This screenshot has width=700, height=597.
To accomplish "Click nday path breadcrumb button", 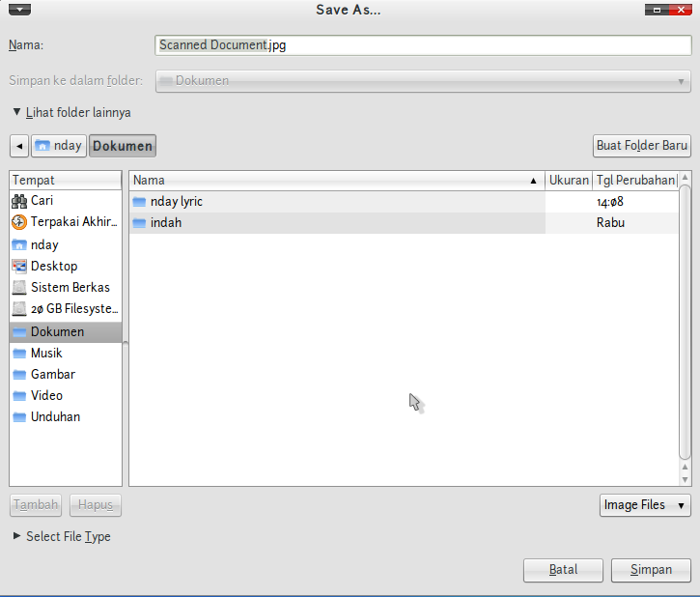I will pos(59,146).
